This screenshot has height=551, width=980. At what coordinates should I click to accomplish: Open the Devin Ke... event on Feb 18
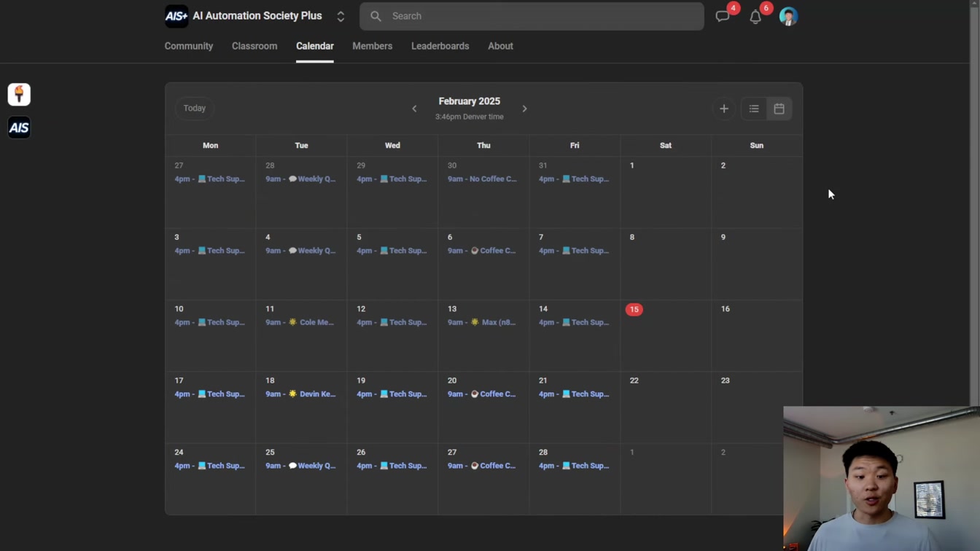click(300, 394)
